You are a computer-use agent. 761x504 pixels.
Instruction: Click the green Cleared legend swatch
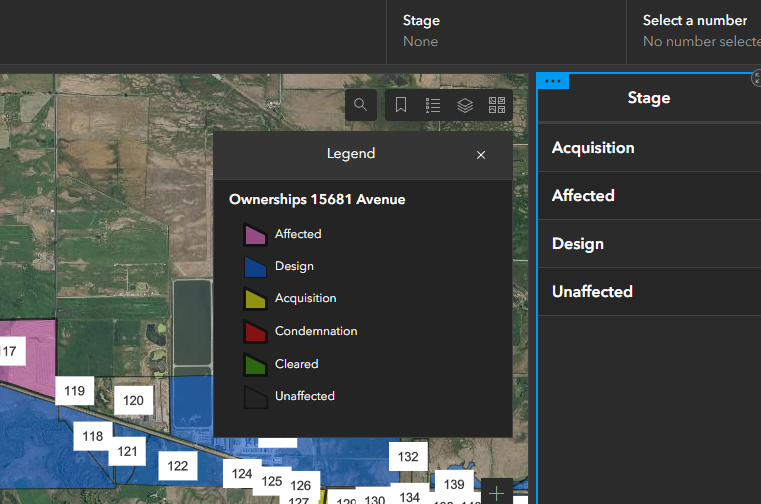[x=255, y=364]
